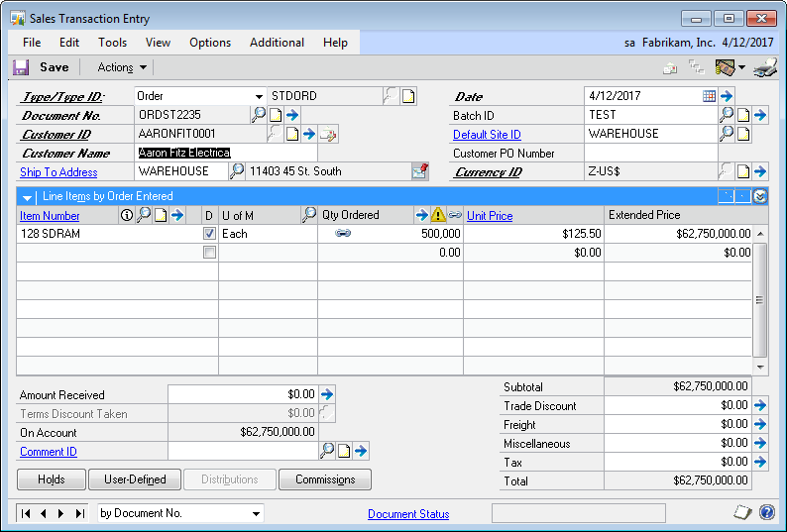This screenshot has height=532, width=787.
Task: Open the Help menu
Action: [x=335, y=43]
